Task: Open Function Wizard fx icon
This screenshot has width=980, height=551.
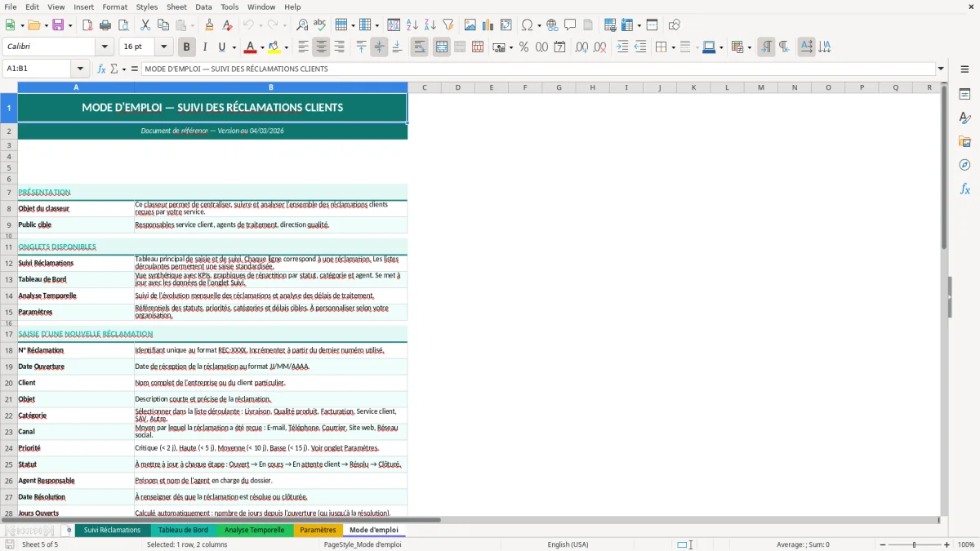Action: click(102, 69)
